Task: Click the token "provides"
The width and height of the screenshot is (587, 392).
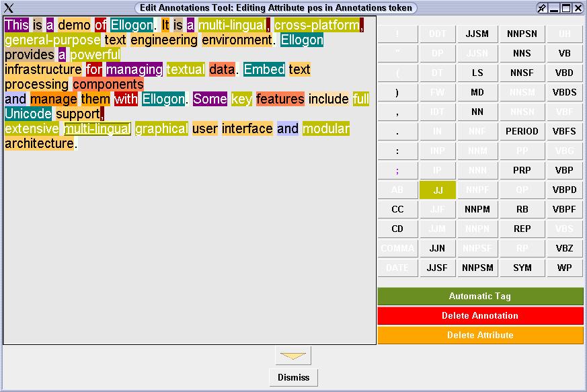Action: click(x=30, y=54)
